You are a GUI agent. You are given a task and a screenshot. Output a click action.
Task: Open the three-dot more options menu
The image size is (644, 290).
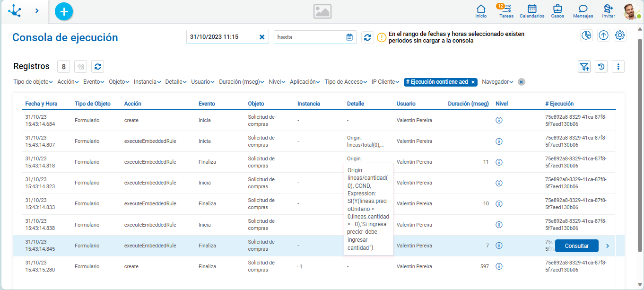click(x=618, y=67)
